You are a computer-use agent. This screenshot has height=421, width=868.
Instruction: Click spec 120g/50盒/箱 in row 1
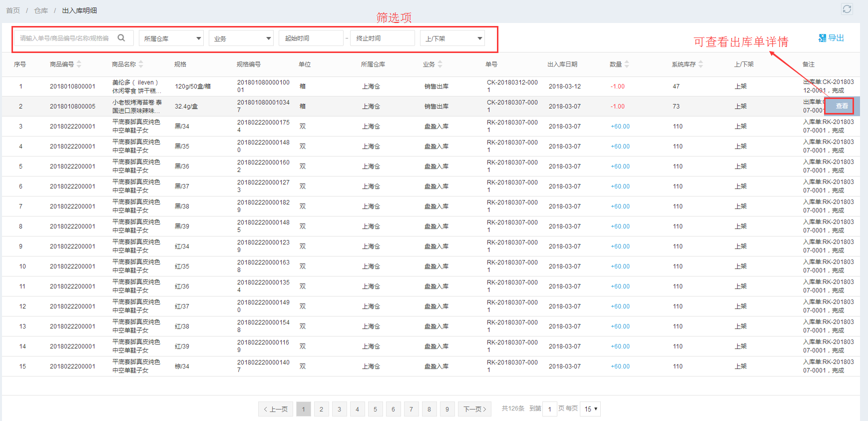(x=193, y=86)
